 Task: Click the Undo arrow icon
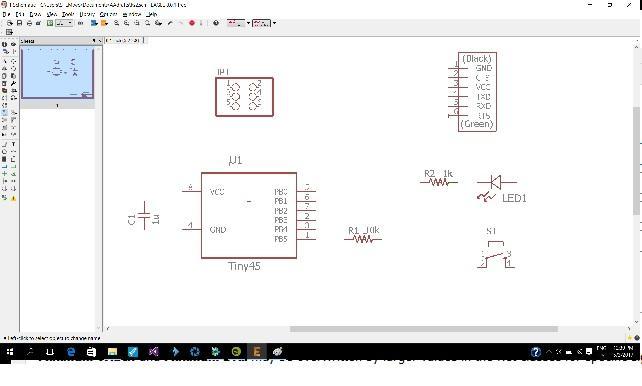[170, 23]
